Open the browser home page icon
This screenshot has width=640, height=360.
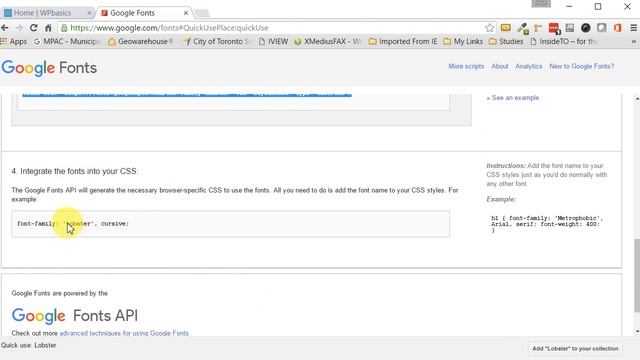[x=48, y=28]
